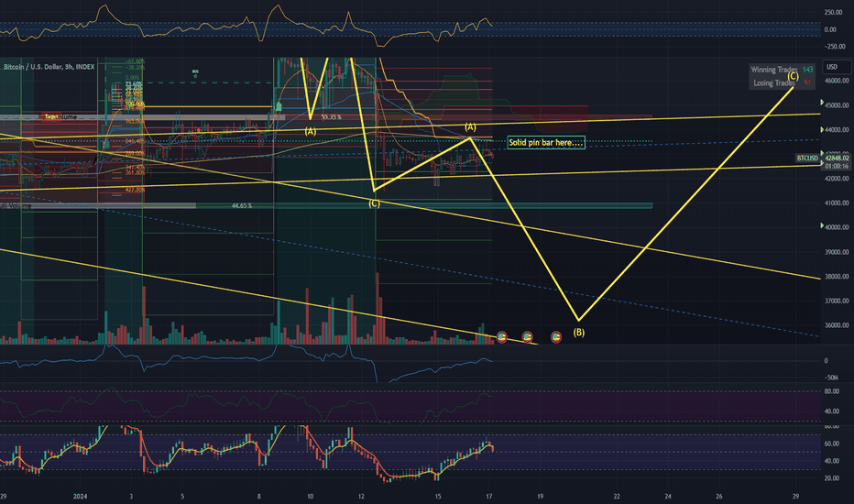Click the event icon nearest the (B) label
854x504 pixels.
(555, 337)
